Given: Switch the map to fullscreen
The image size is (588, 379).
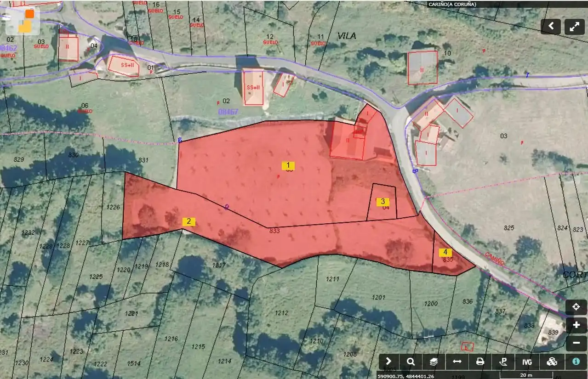Looking at the screenshot, I should point(574,27).
